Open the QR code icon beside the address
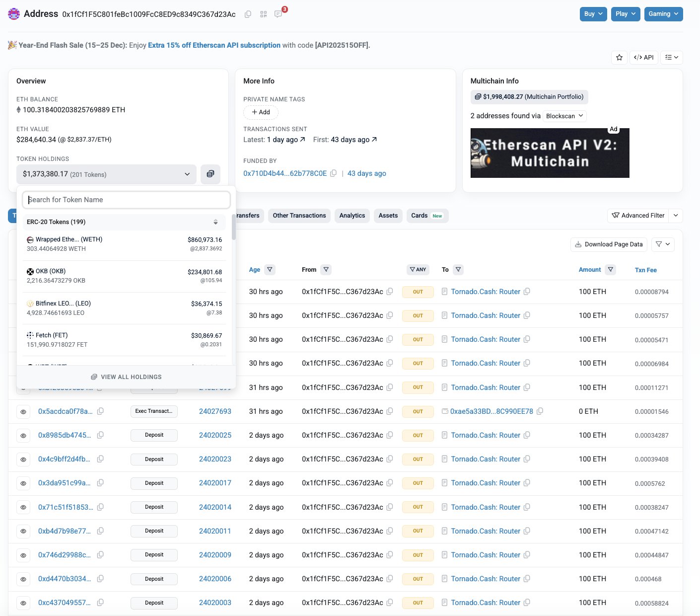Screen dimensions: 700x616 click(263, 14)
